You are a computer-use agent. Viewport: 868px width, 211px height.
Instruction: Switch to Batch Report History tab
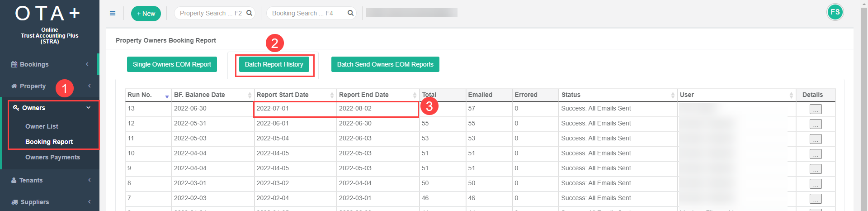click(x=274, y=64)
